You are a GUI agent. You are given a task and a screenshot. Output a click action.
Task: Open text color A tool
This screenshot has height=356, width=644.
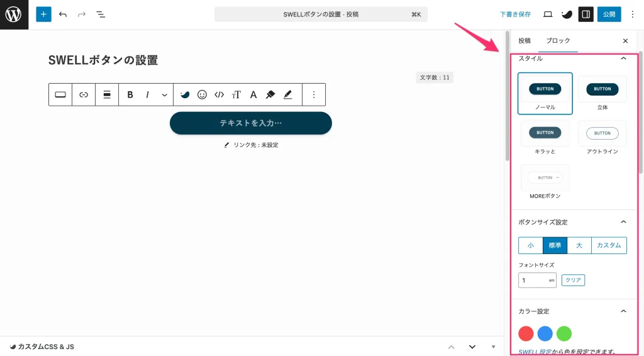click(253, 95)
